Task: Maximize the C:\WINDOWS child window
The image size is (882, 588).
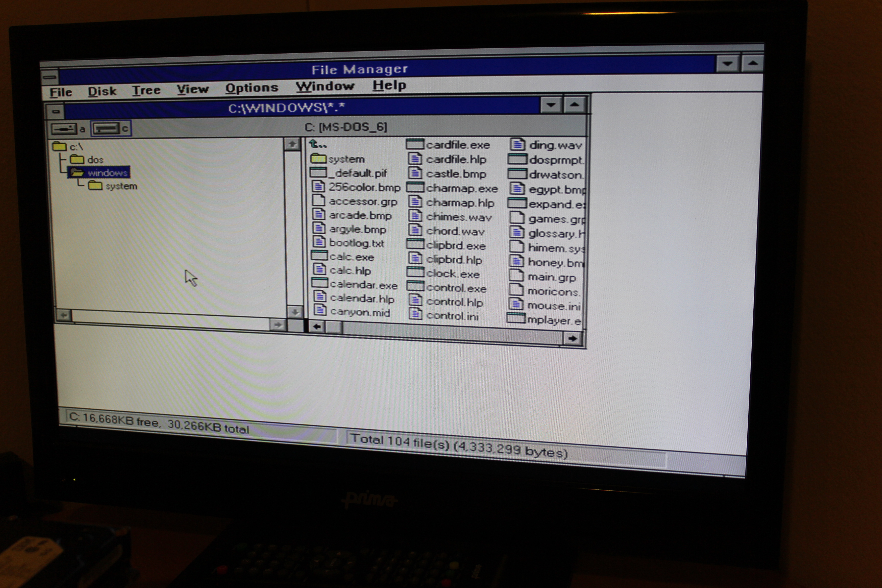Action: (x=574, y=105)
